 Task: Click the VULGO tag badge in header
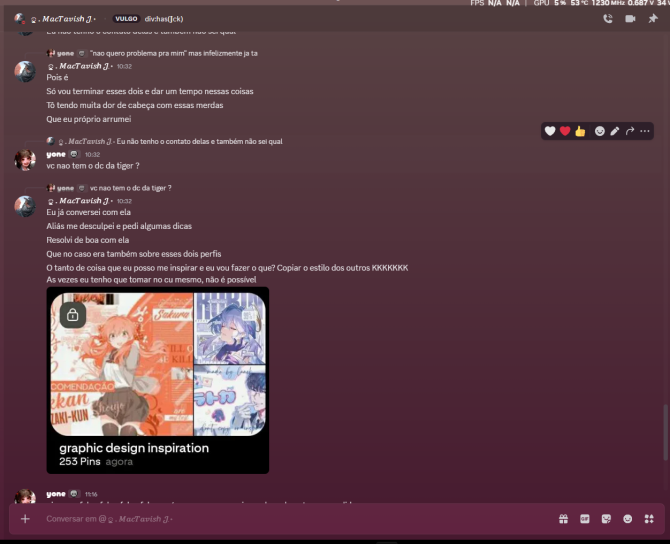[x=126, y=19]
